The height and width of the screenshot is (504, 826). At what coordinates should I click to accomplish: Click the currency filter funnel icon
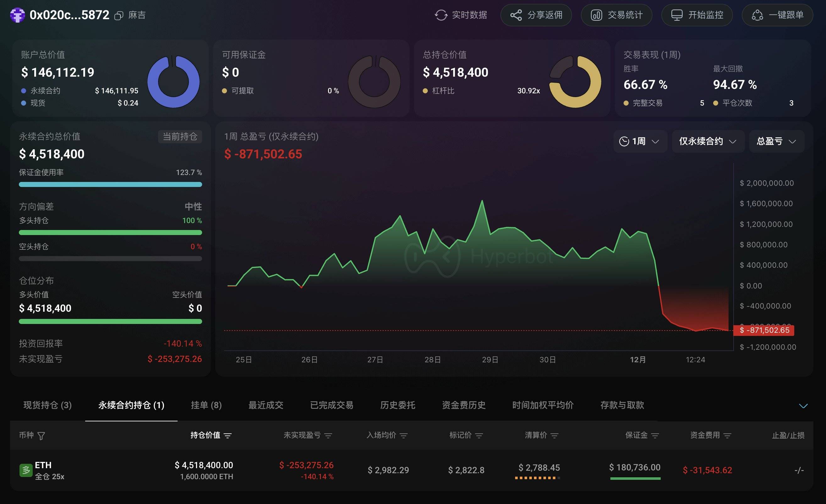click(41, 436)
